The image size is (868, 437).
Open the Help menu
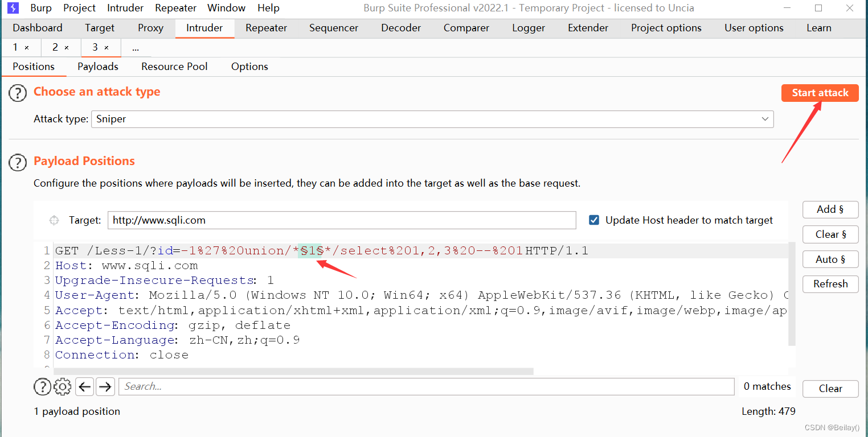point(268,8)
